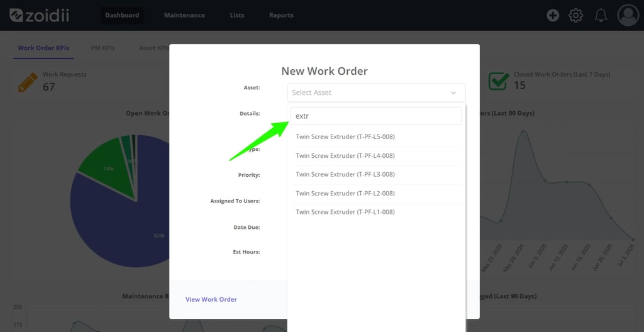The image size is (644, 332).
Task: Select Twin Screw Extruder (T-PF-L3-008)
Action: pos(376,175)
